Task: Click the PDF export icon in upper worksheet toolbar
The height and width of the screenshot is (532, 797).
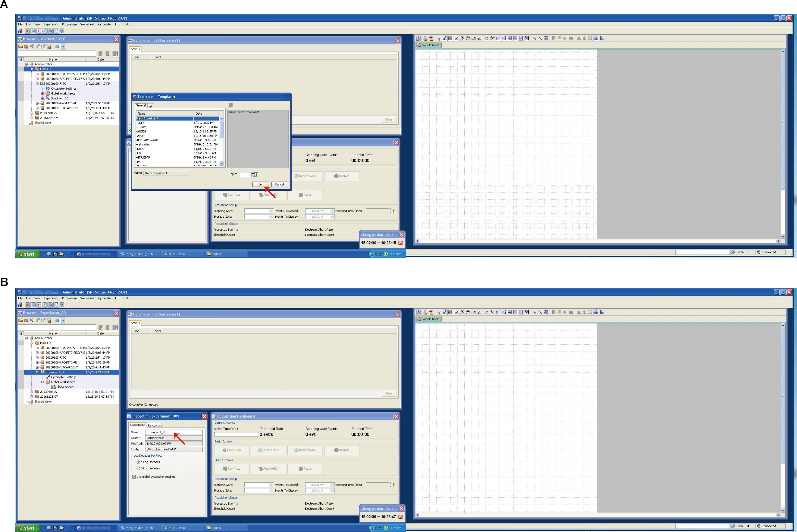Action: click(431, 38)
